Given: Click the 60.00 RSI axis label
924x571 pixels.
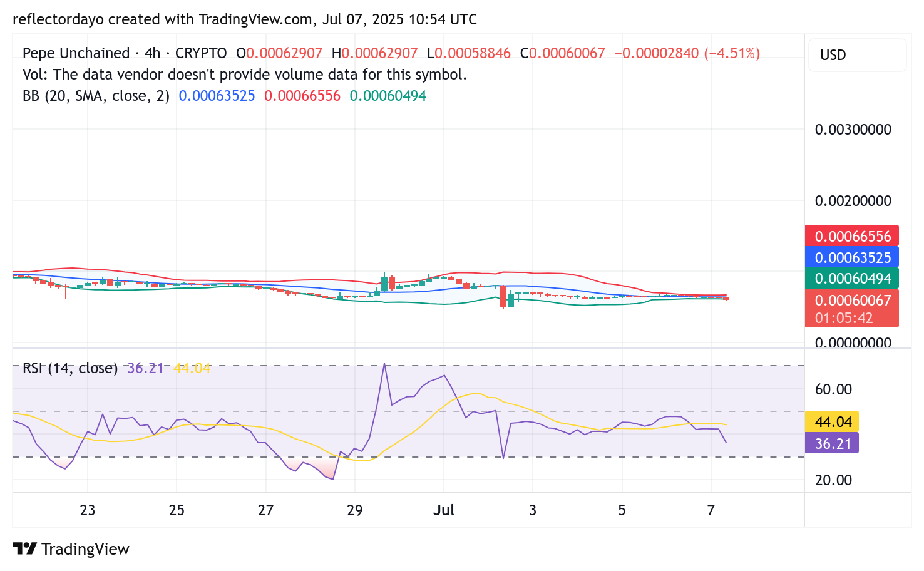Looking at the screenshot, I should point(833,389).
